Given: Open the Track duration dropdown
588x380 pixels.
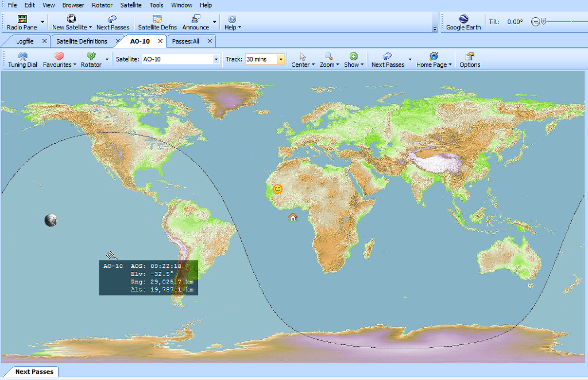Looking at the screenshot, I should 281,59.
